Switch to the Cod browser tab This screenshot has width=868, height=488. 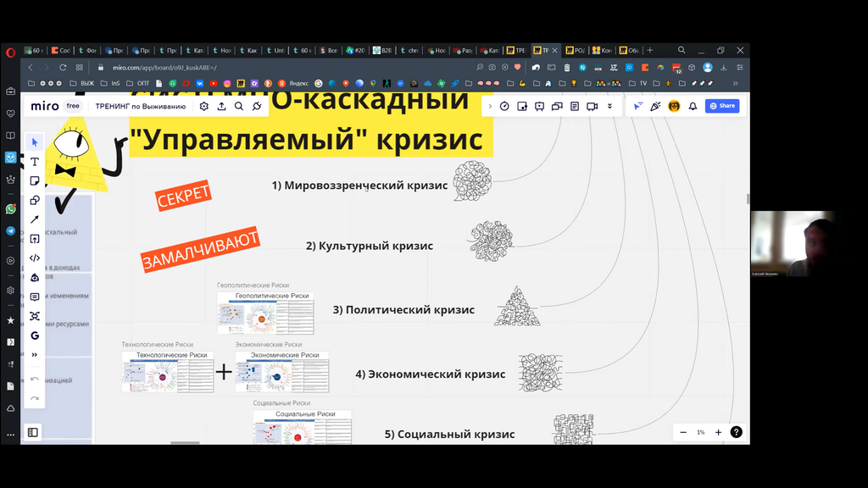60,50
